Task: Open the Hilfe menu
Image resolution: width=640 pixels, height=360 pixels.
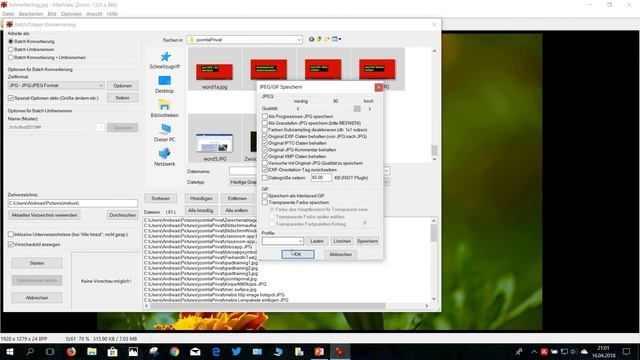Action: pyautogui.click(x=112, y=14)
